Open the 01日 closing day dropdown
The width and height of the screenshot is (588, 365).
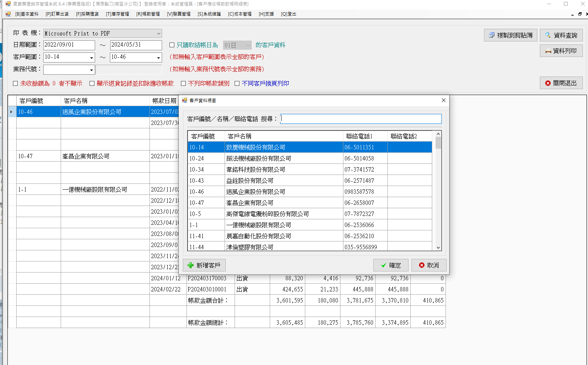(x=248, y=45)
